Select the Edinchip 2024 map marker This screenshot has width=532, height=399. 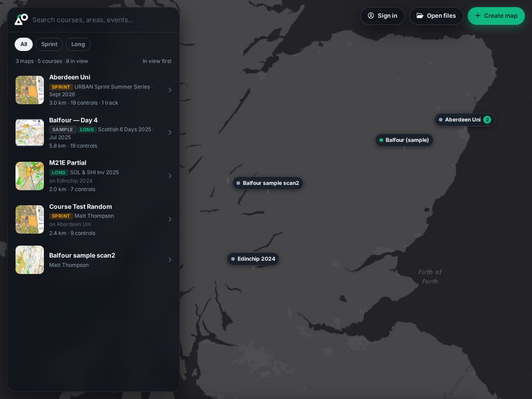click(x=253, y=259)
